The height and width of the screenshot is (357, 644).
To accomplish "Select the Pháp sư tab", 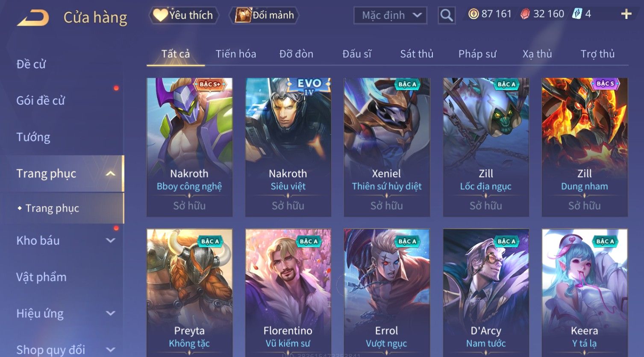I will coord(477,54).
